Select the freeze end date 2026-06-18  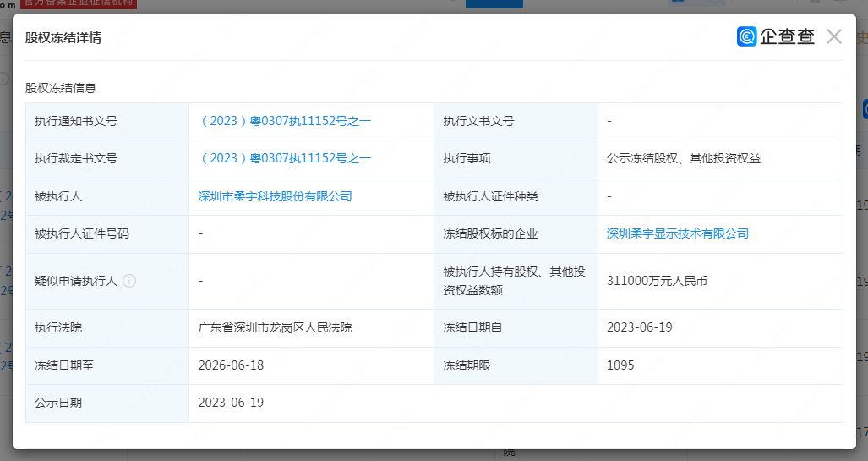(x=231, y=365)
